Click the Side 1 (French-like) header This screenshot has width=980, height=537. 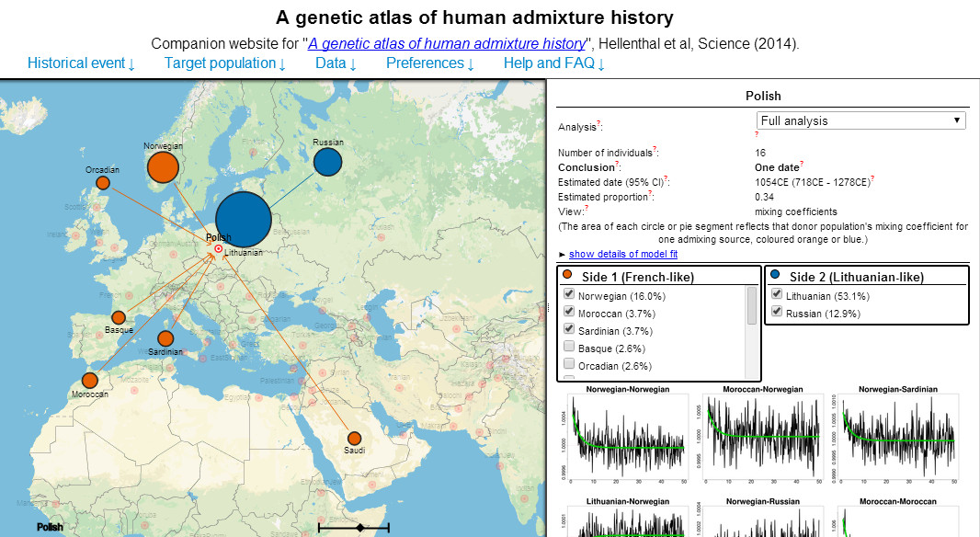tap(637, 277)
